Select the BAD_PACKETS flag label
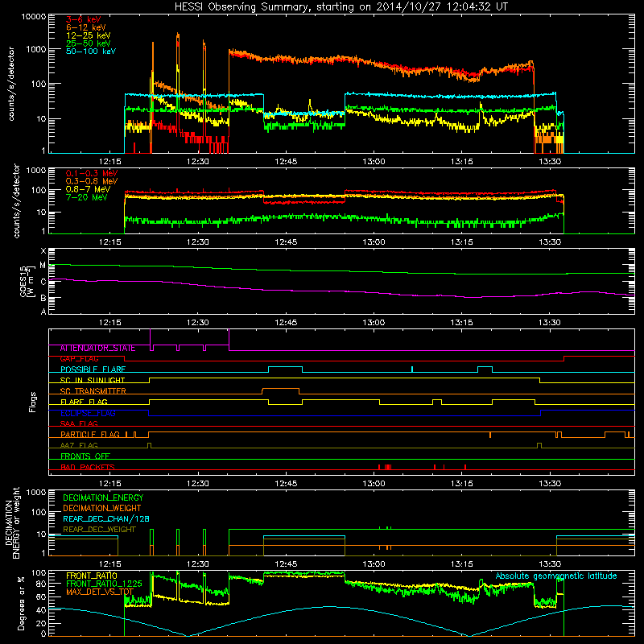Screen dimensions: 644x644 click(88, 467)
